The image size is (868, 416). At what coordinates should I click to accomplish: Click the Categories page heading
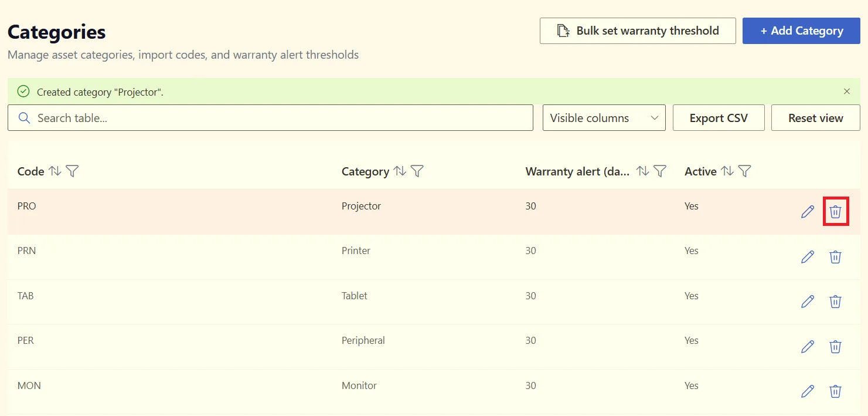tap(57, 32)
